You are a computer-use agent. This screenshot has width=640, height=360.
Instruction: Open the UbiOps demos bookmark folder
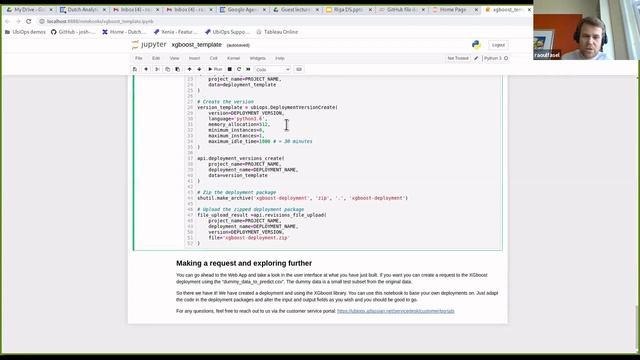(25, 32)
